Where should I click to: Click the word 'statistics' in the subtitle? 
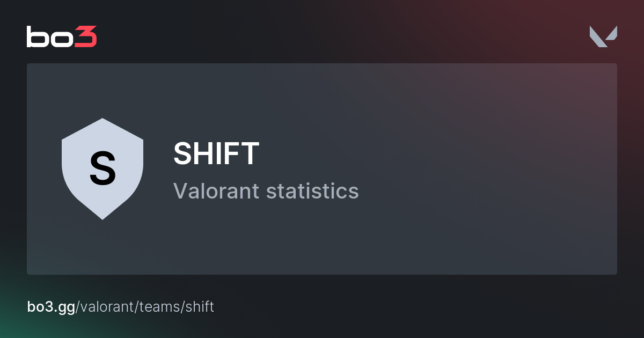pos(312,191)
